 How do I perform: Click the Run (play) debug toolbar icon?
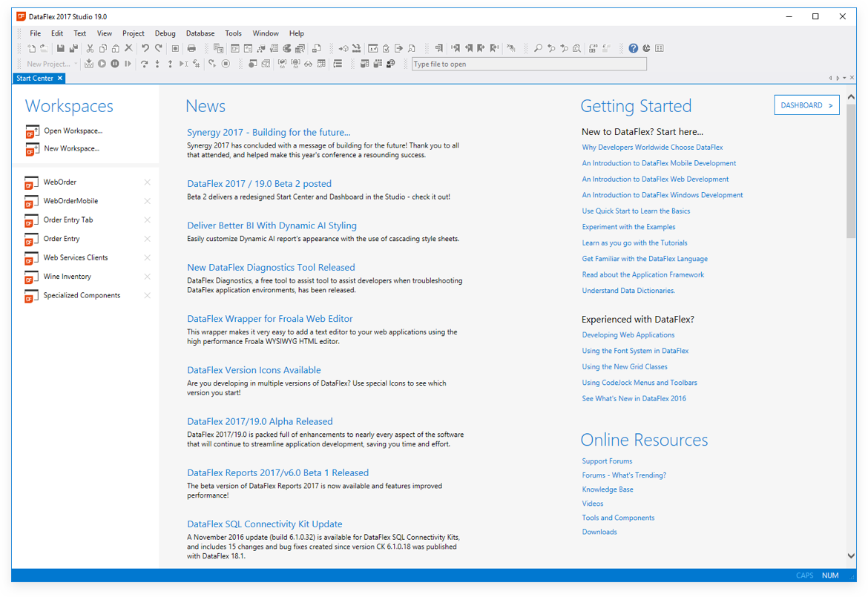[x=102, y=64]
